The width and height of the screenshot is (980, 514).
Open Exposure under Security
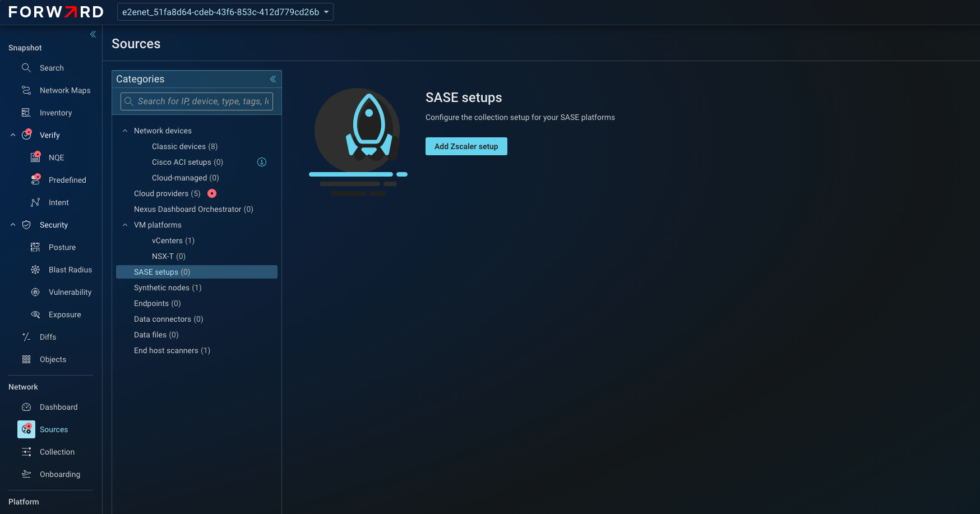point(64,314)
